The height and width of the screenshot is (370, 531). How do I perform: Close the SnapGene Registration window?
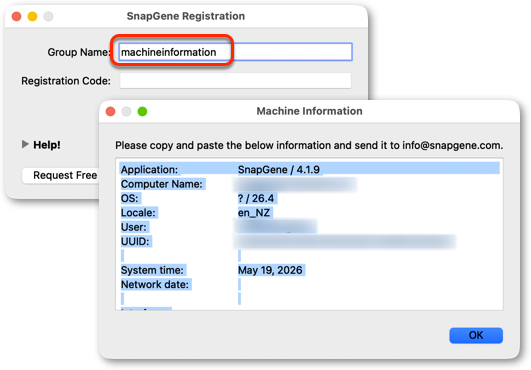coord(17,16)
